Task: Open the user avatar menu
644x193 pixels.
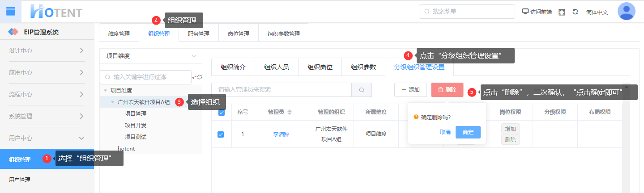Action: 626,11
